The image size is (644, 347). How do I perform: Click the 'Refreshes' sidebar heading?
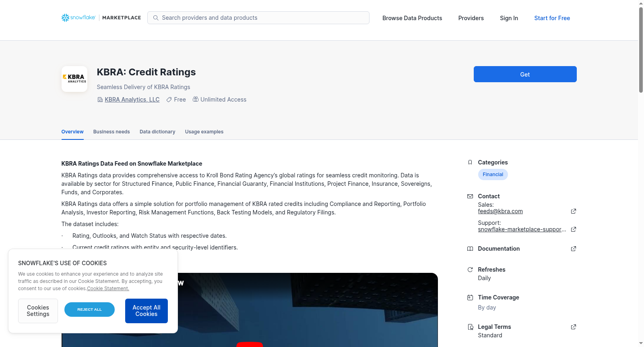(491, 270)
